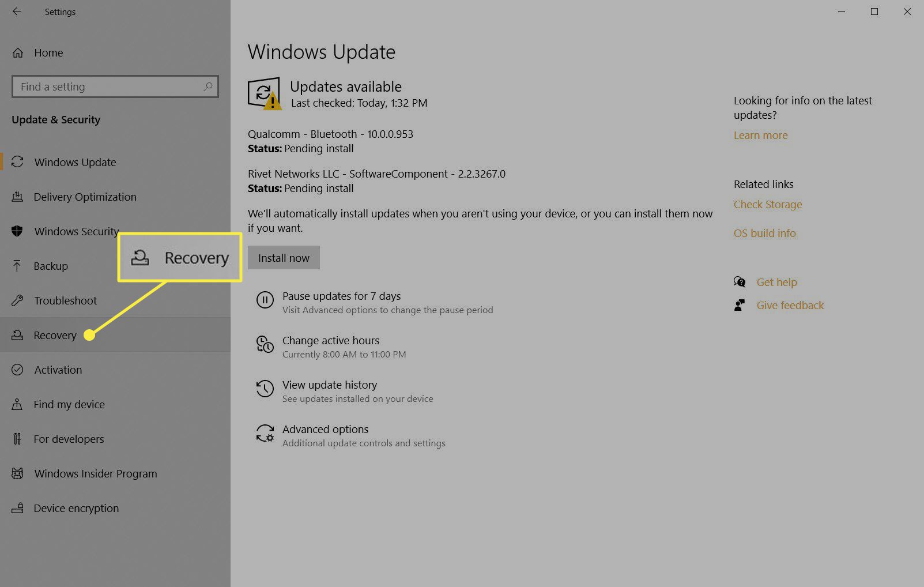Click the Give feedback link
Image resolution: width=924 pixels, height=587 pixels.
pos(790,305)
